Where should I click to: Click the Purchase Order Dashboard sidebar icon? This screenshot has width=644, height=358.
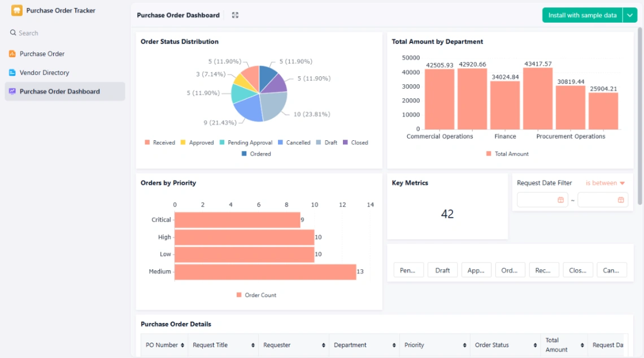click(x=12, y=91)
